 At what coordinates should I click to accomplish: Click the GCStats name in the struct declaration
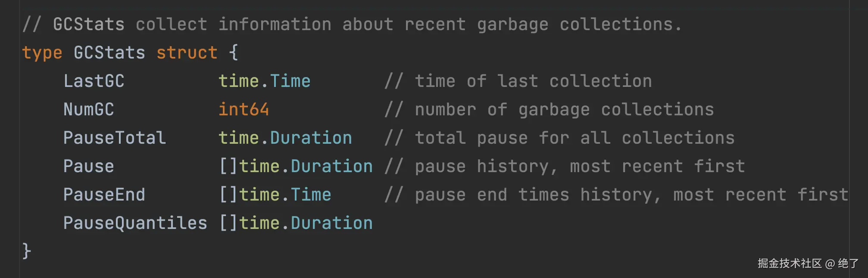(109, 53)
